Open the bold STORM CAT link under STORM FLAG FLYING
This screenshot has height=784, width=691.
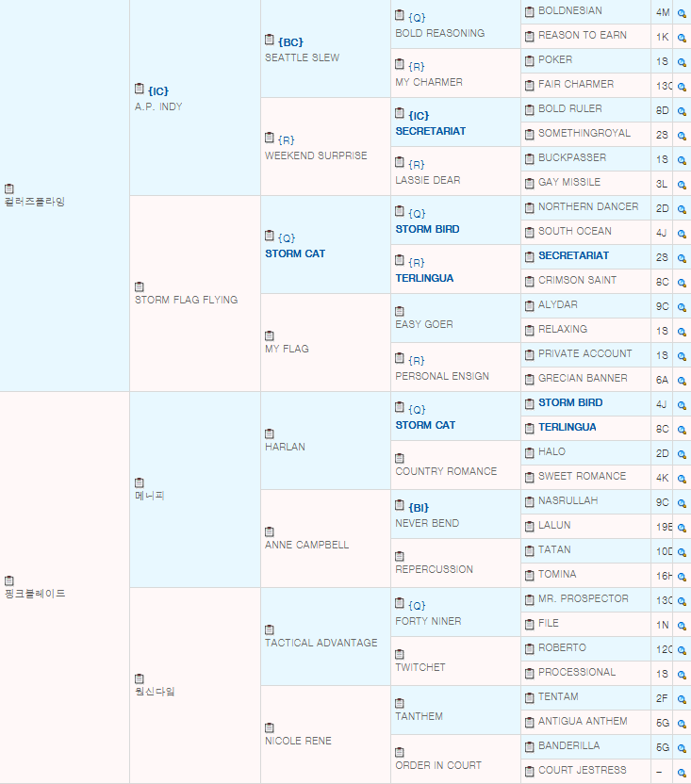295,253
